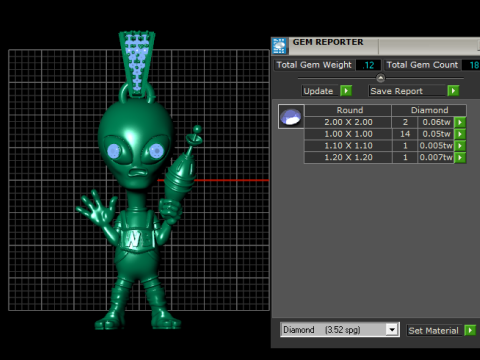This screenshot has height=360, width=480.
Task: Click the Gem Reporter panel icon
Action: point(279,46)
